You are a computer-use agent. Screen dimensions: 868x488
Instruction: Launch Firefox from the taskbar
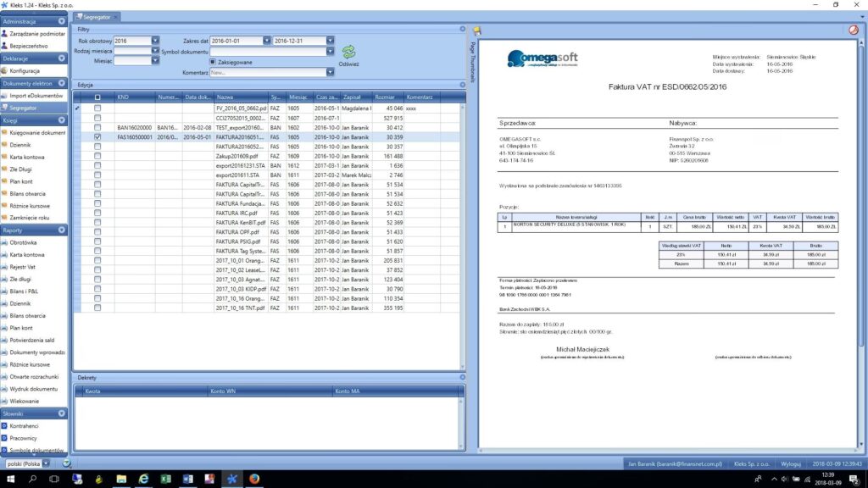click(x=254, y=479)
